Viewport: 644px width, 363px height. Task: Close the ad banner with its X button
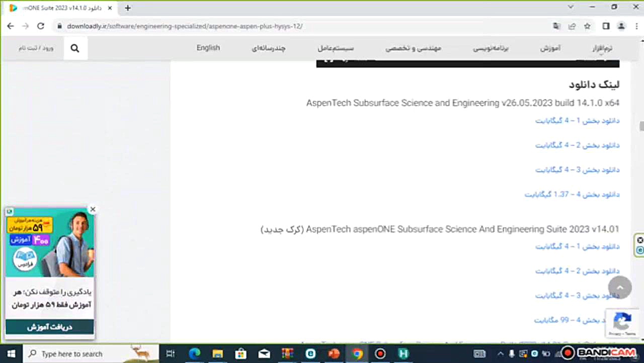click(x=639, y=240)
